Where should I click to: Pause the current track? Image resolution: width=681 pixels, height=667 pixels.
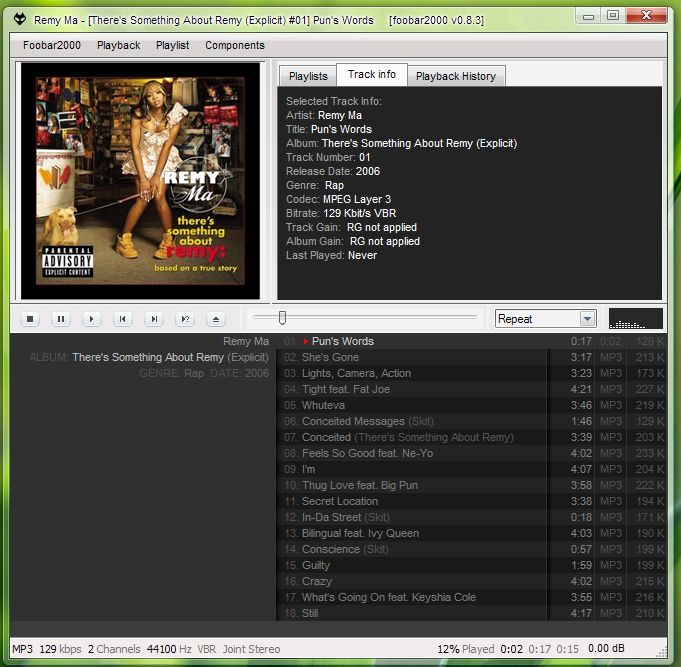point(61,319)
